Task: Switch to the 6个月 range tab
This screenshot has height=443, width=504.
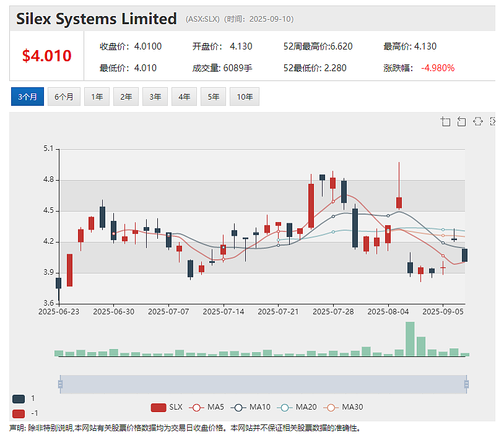Action: click(x=64, y=97)
